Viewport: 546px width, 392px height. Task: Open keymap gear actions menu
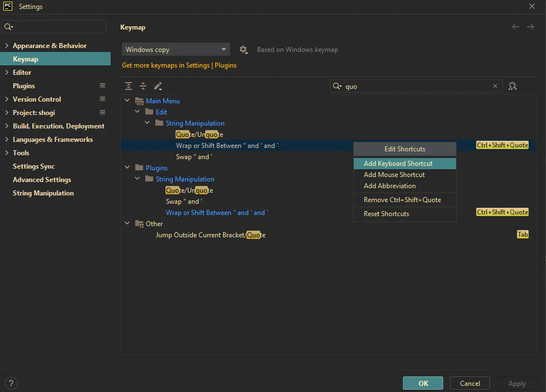pos(244,50)
